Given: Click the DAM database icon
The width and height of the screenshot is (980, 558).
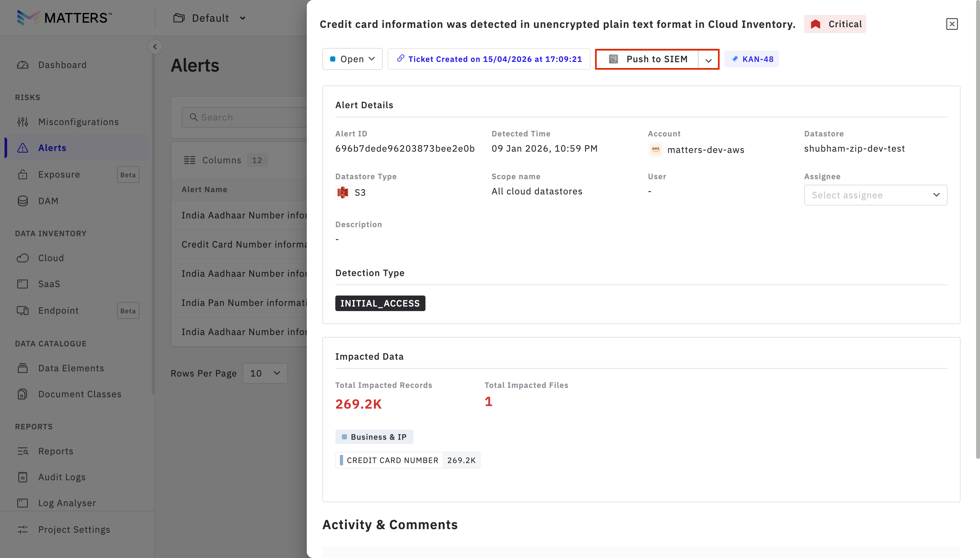Looking at the screenshot, I should [23, 201].
